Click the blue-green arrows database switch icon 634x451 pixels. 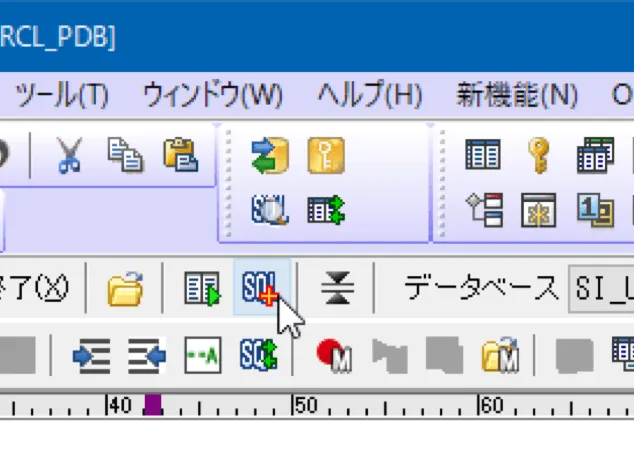pos(270,155)
